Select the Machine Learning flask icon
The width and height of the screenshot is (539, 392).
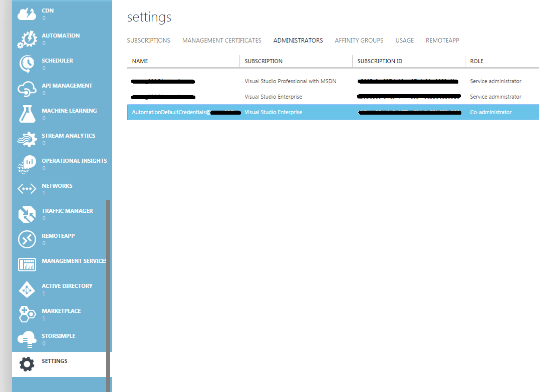(x=27, y=114)
